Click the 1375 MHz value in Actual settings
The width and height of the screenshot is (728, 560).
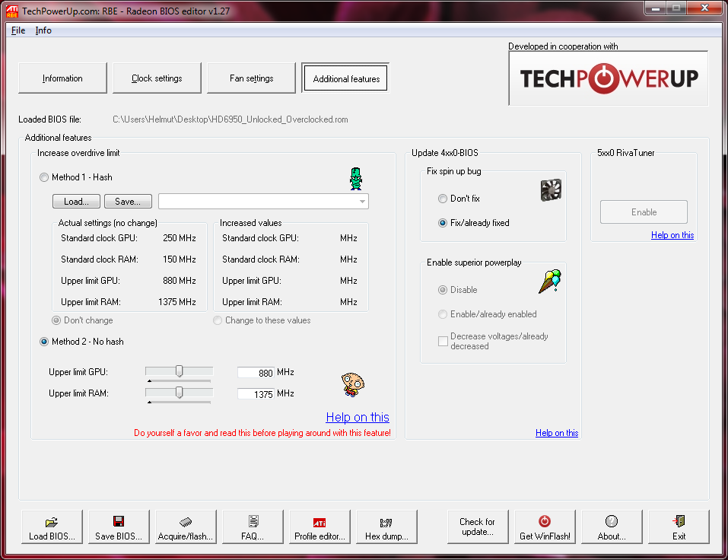[x=177, y=302]
